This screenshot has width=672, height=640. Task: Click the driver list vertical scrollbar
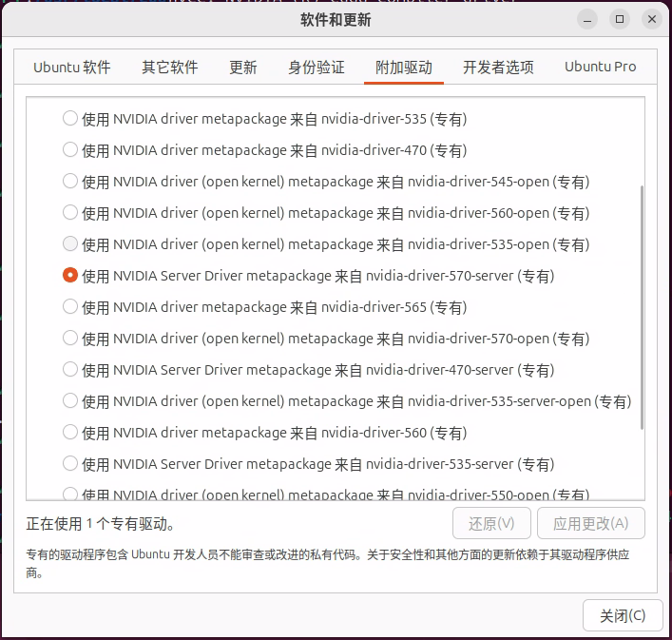click(642, 307)
